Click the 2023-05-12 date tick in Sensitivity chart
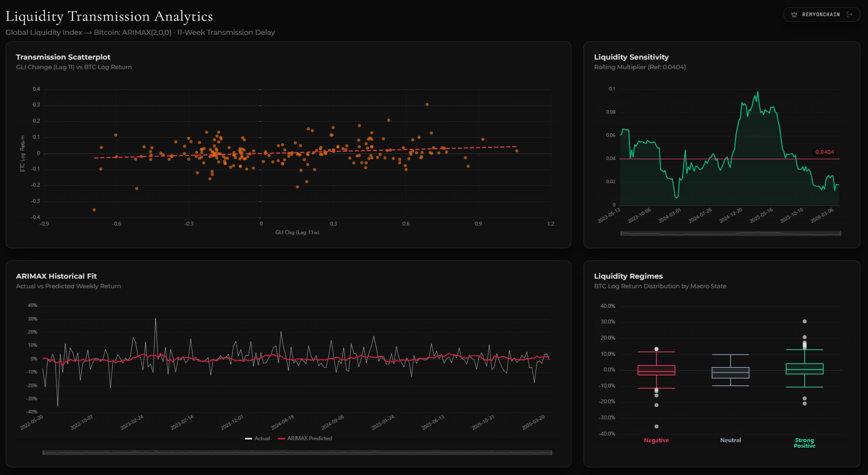The width and height of the screenshot is (868, 475). 609,215
